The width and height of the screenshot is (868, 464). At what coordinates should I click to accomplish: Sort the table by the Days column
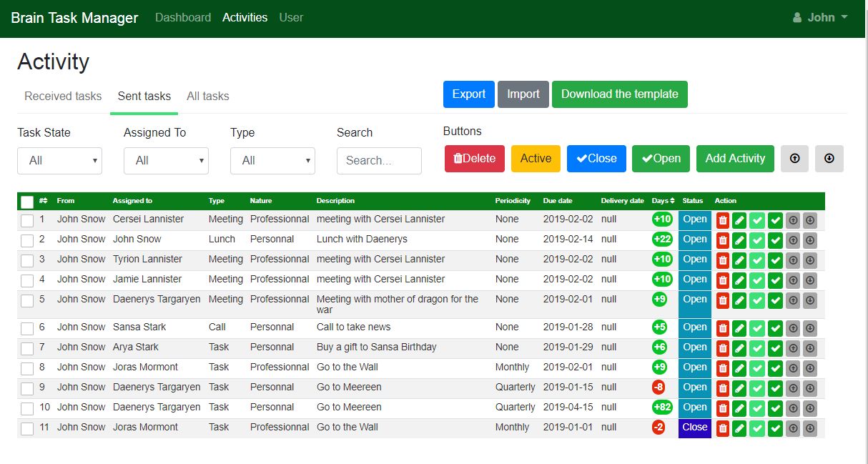[x=663, y=201]
